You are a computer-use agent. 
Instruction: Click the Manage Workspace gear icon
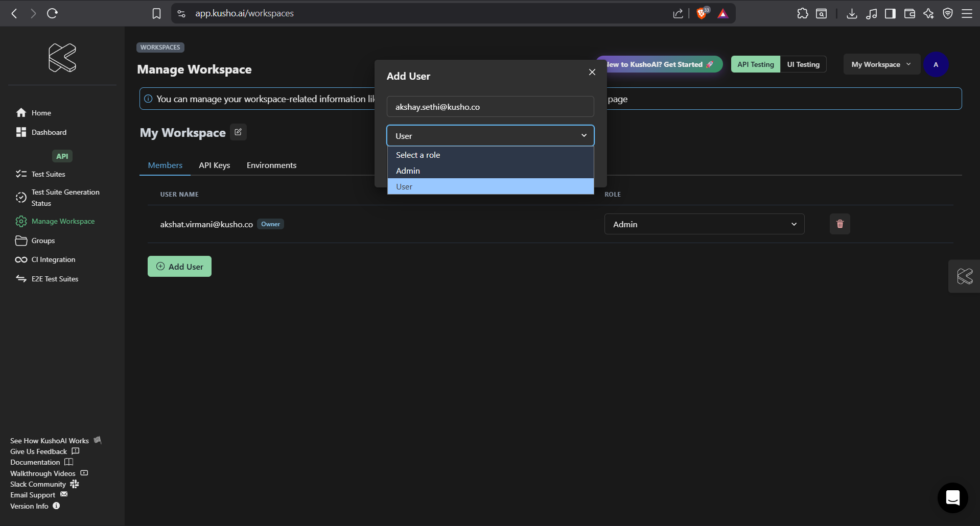(21, 221)
